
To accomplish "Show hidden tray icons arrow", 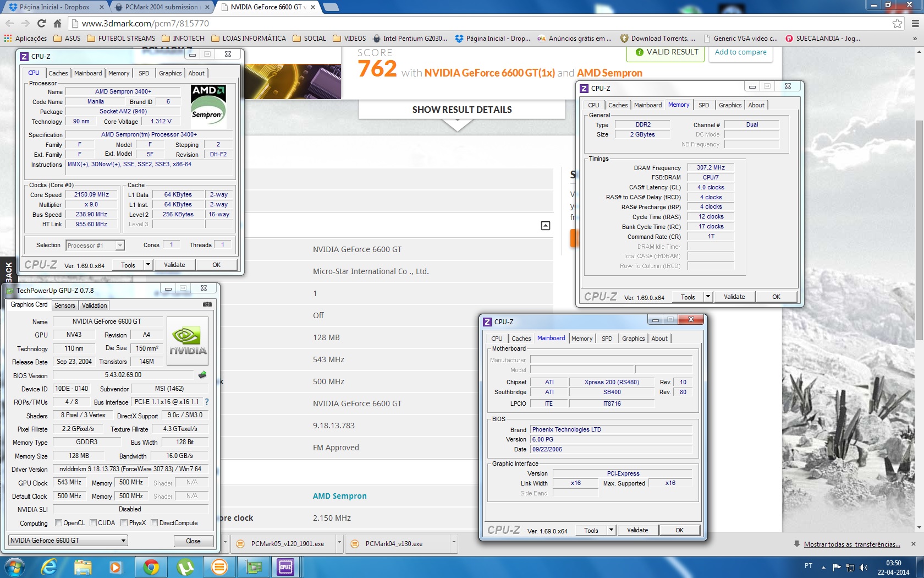I will (823, 568).
